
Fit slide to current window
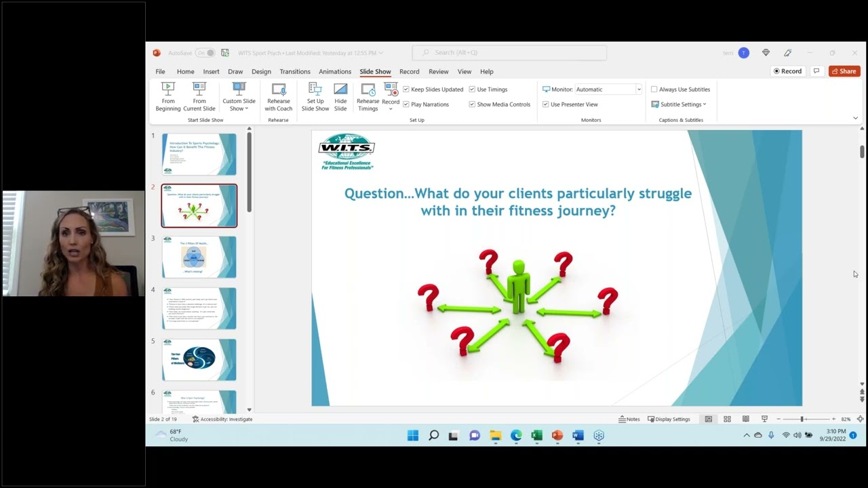(x=860, y=419)
